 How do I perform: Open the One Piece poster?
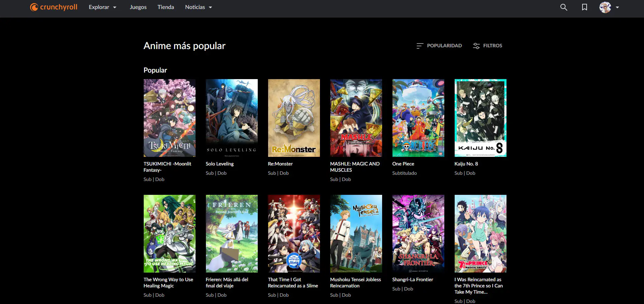(418, 118)
